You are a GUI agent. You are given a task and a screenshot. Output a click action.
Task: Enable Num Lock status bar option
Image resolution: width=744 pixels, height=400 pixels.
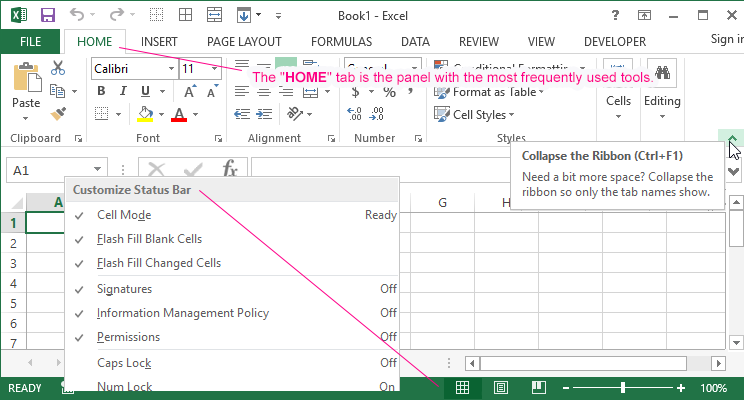[232, 385]
